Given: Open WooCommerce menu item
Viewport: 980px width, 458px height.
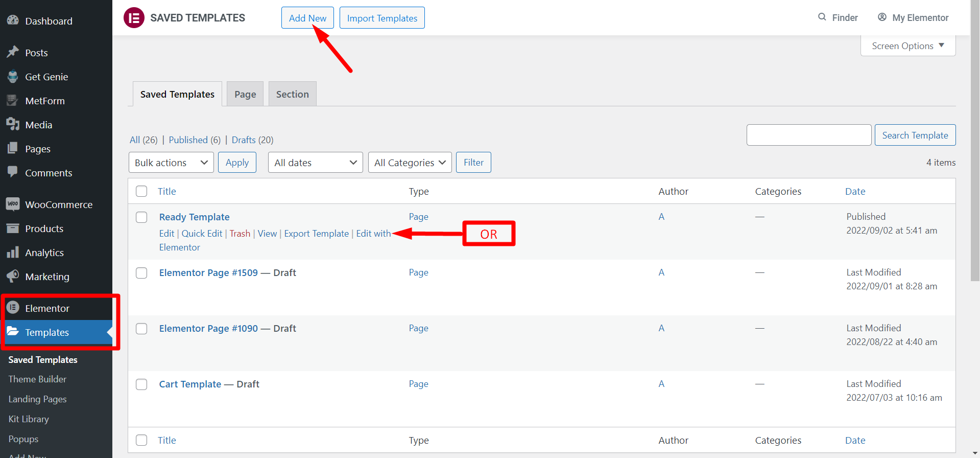Looking at the screenshot, I should pyautogui.click(x=56, y=204).
